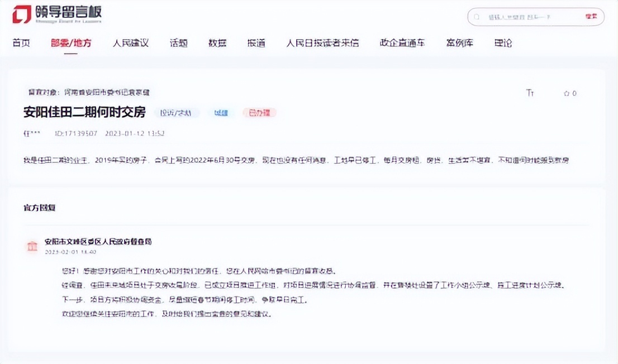This screenshot has height=364, width=618.
Task: Open the 案例库 section
Action: click(x=459, y=43)
